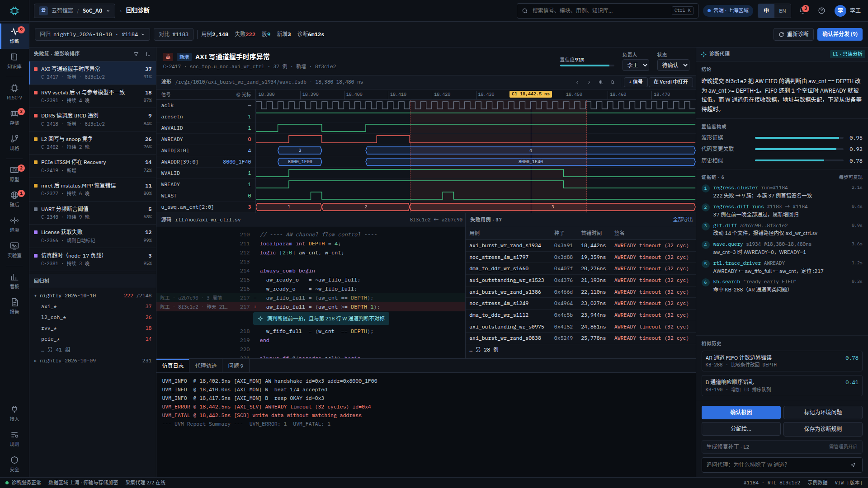Screen dimensions: 868x488
Task: Open the 规则 sidebar section
Action: 14,438
